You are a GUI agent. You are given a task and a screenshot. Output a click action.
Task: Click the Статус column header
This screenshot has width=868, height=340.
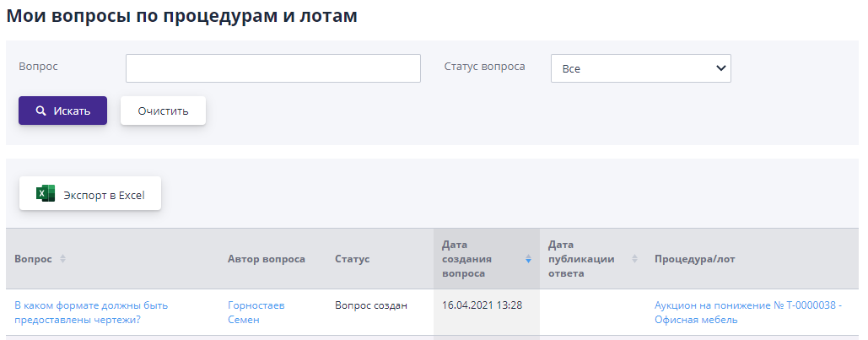pos(352,259)
